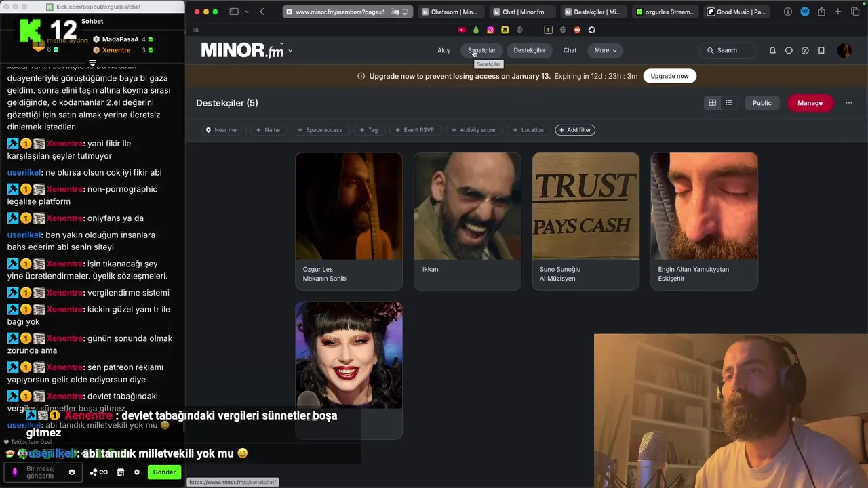Open the user profile avatar menu
868x488 pixels.
pos(844,50)
